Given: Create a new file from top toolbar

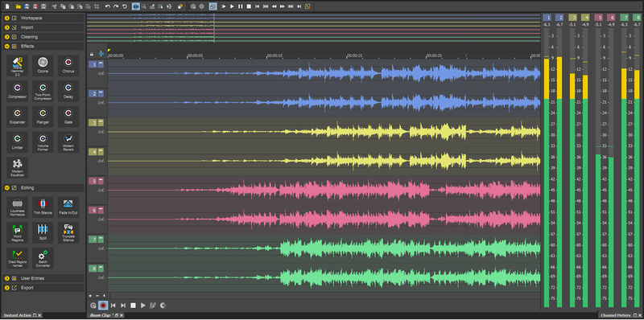Looking at the screenshot, I should pos(7,6).
